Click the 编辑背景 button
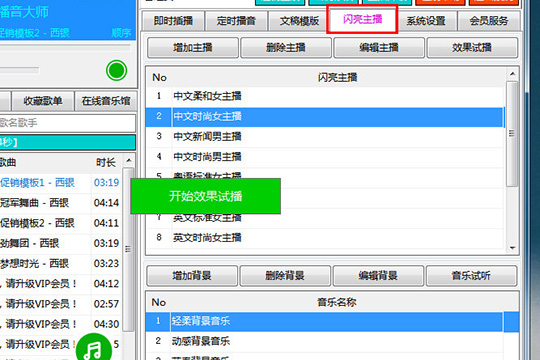The width and height of the screenshot is (540, 360). 378,276
